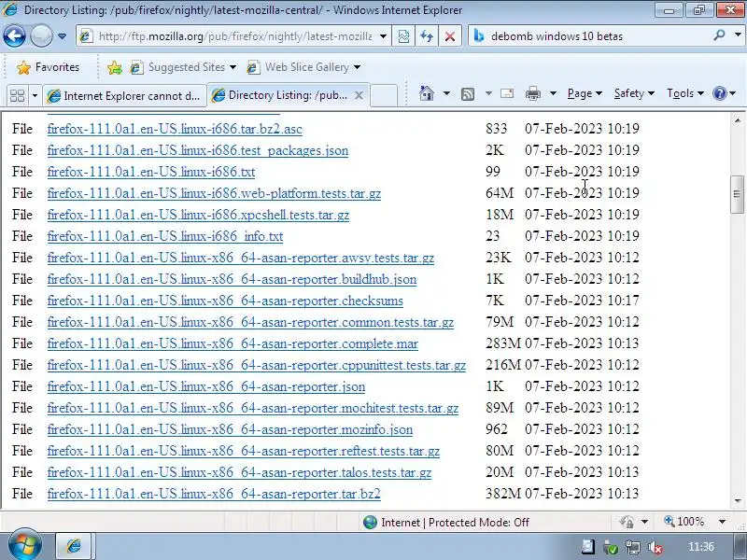Open linux-i686.xpcshell.tests.tar.gz link
Image resolution: width=747 pixels, height=560 pixels.
[x=198, y=215]
